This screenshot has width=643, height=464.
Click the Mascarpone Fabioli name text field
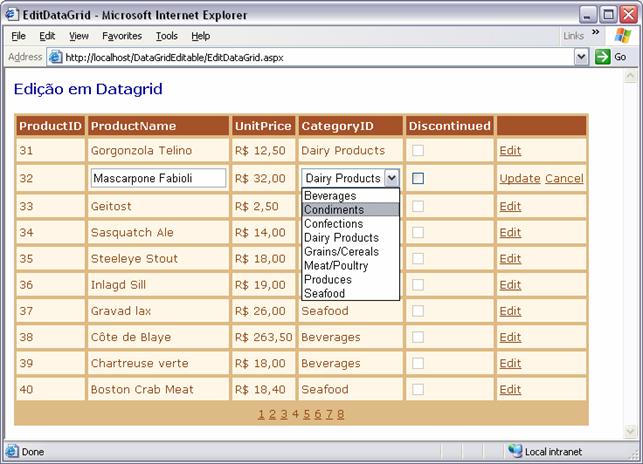coord(158,178)
